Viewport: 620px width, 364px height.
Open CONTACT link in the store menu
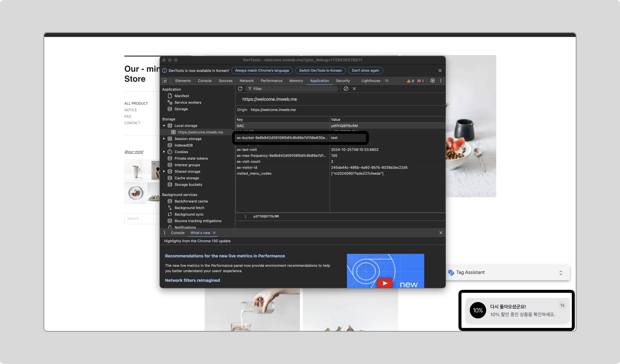pos(132,123)
